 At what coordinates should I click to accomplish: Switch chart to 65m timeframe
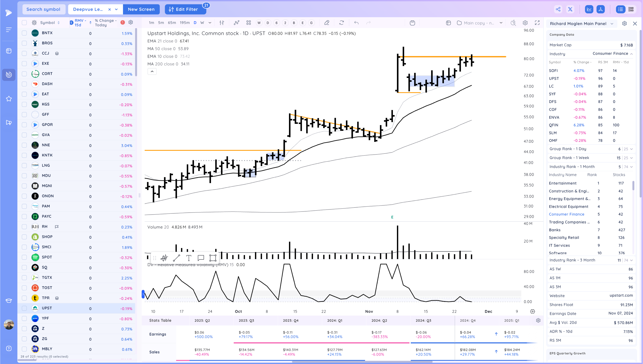click(x=172, y=23)
